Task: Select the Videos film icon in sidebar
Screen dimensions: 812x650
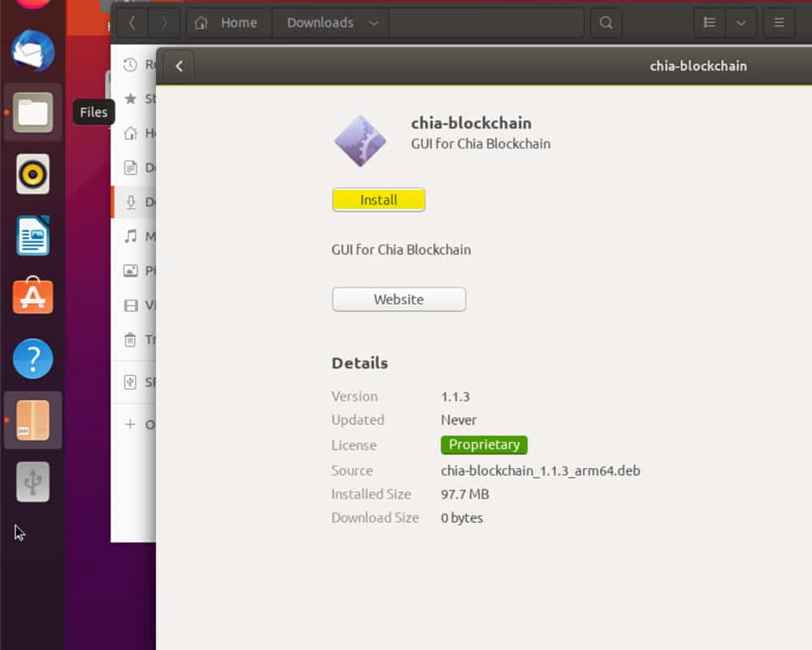Action: pyautogui.click(x=131, y=305)
